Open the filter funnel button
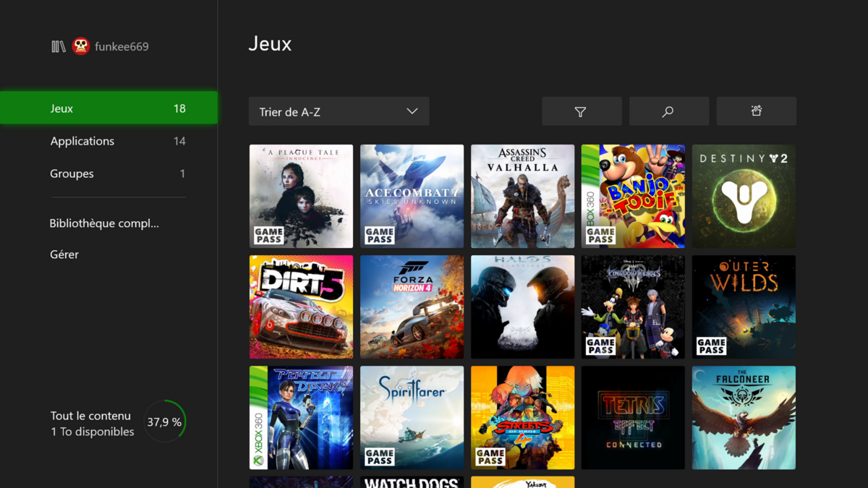 coord(582,111)
